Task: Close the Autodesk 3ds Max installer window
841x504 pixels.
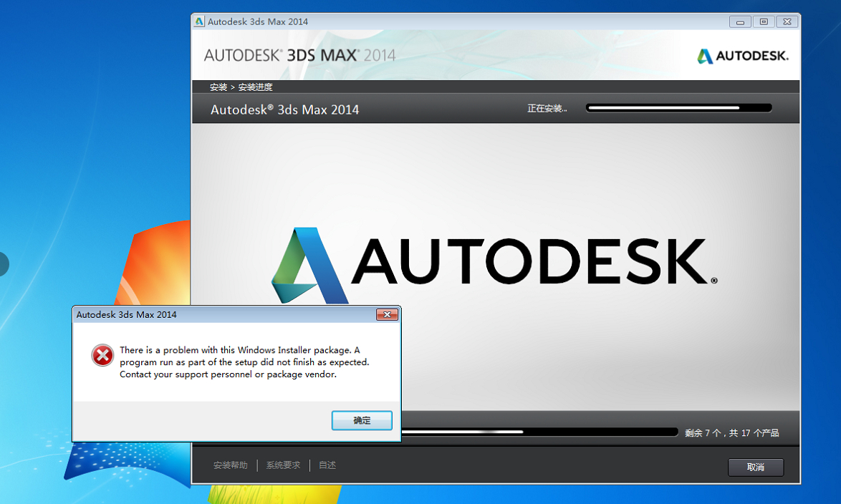Action: (787, 22)
